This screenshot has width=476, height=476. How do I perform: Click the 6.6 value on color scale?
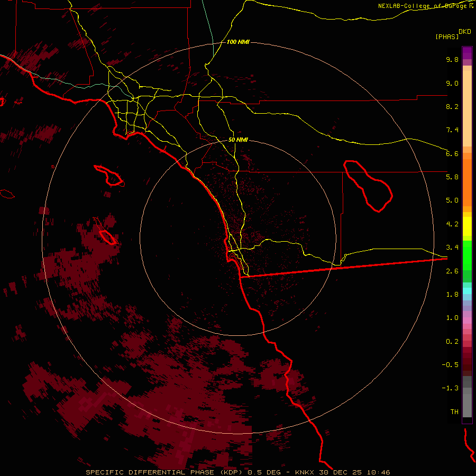(x=452, y=153)
